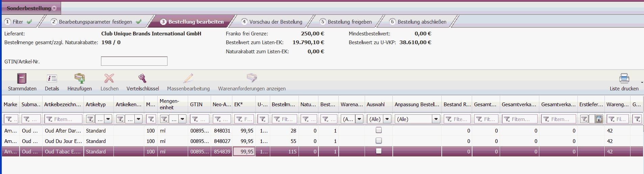This screenshot has height=174, width=644.
Task: Click Warenanforderungen anzeigen icon
Action: (252, 78)
